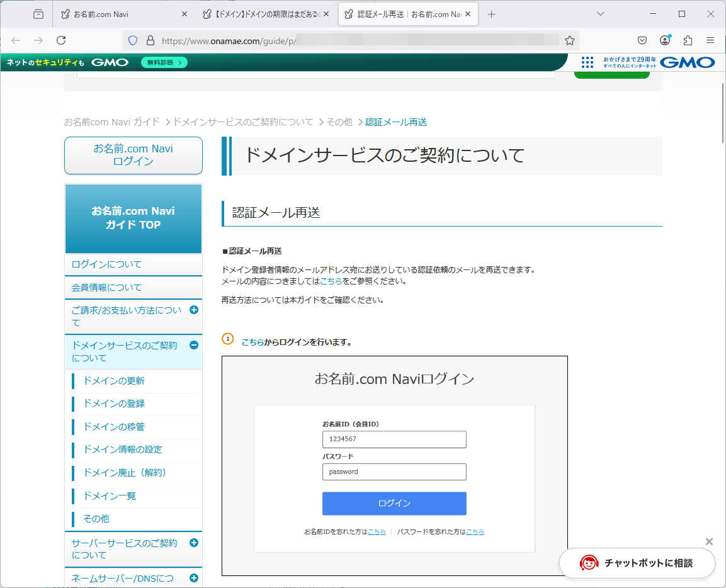Screen dimensions: 726x588
Task: Close the chatbot widget with the X
Action: (709, 541)
